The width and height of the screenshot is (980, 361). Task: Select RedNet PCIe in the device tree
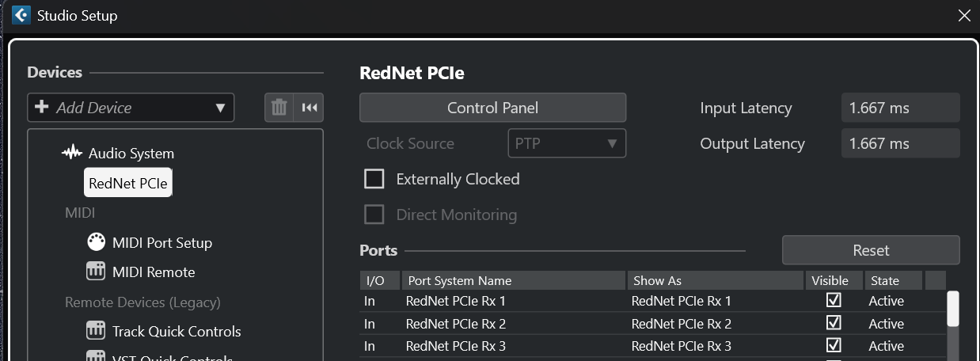pyautogui.click(x=128, y=184)
